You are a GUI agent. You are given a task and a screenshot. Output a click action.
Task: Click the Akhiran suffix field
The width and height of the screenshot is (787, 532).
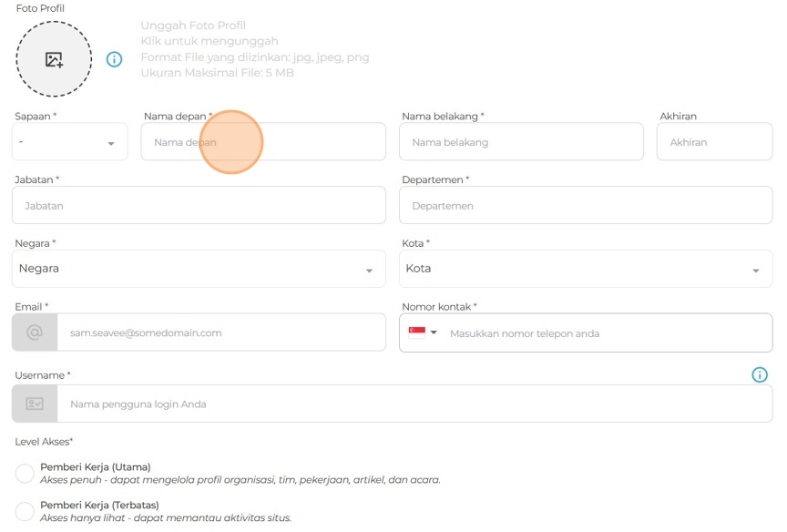pyautogui.click(x=714, y=142)
